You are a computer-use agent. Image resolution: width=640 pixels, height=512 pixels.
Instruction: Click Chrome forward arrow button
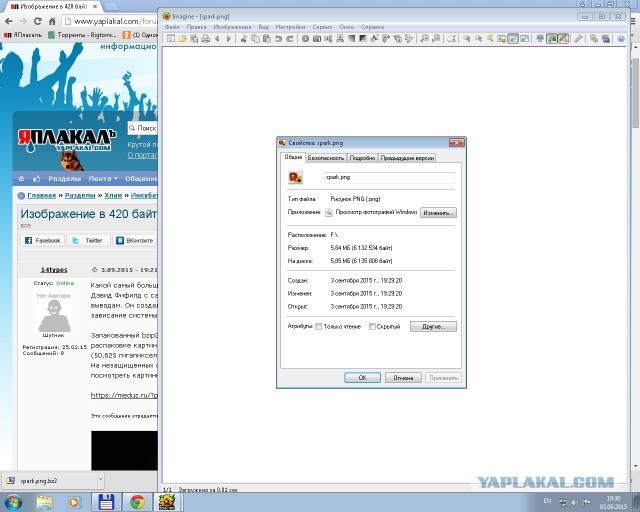pyautogui.click(x=23, y=21)
